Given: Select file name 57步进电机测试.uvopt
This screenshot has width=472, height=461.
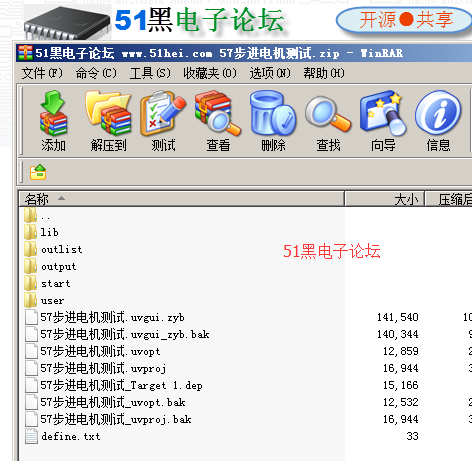Looking at the screenshot, I should pyautogui.click(x=100, y=351).
